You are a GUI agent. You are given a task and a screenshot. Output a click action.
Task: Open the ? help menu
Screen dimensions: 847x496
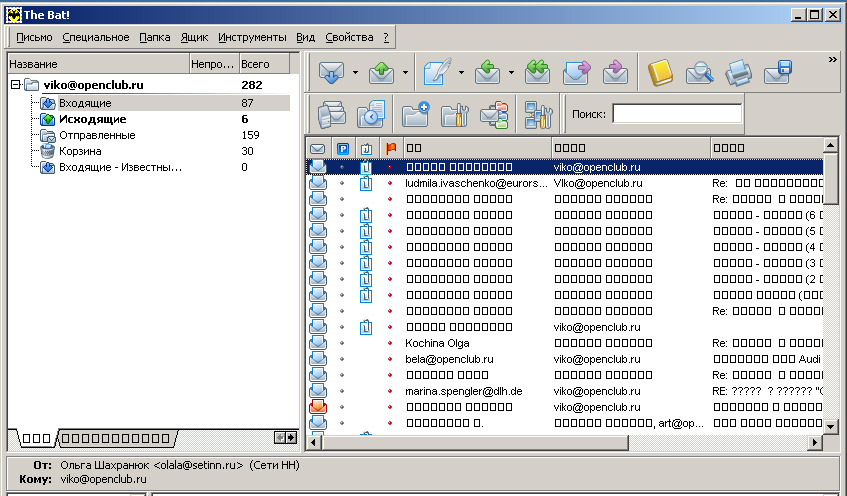click(386, 37)
